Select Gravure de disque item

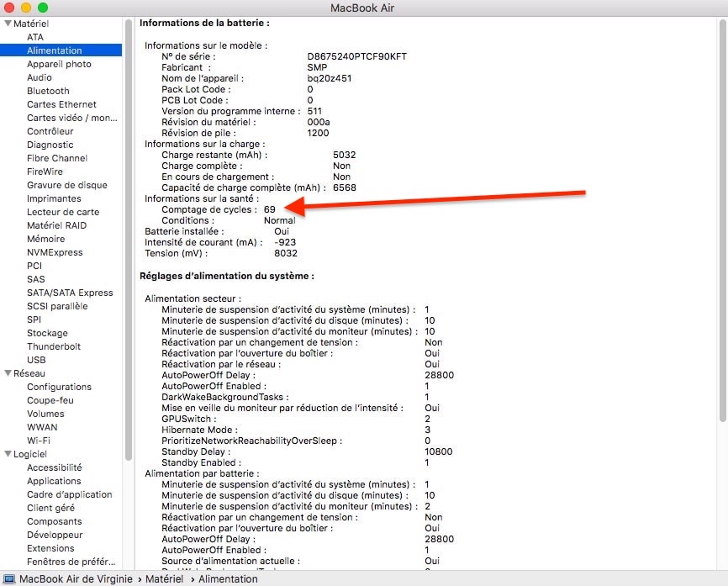point(67,185)
